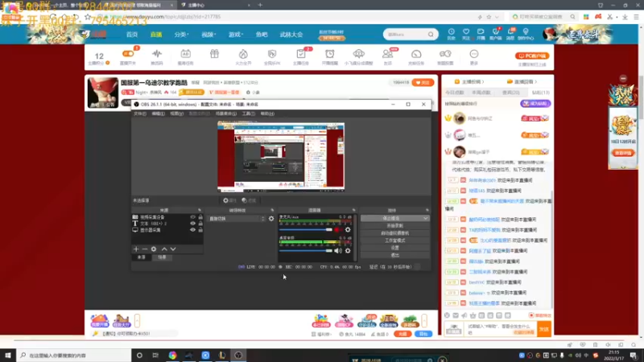Expand the 直播回看 section
This screenshot has width=644, height=362.
522,82
